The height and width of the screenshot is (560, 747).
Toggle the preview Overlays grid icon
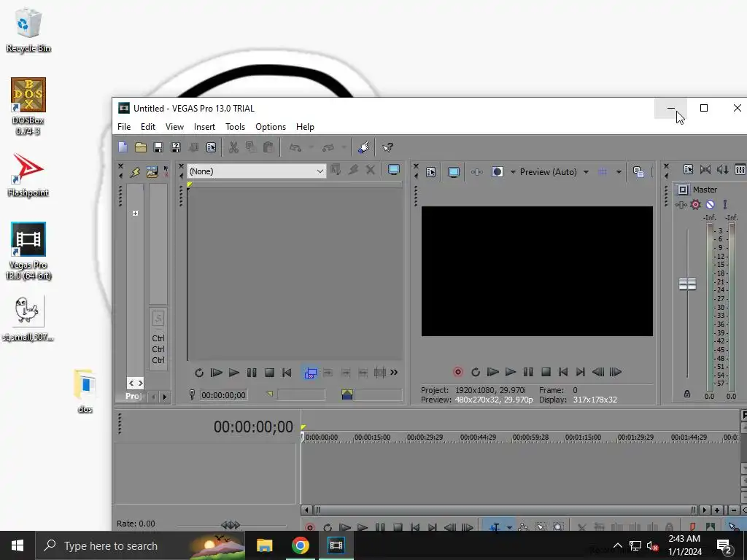click(603, 172)
